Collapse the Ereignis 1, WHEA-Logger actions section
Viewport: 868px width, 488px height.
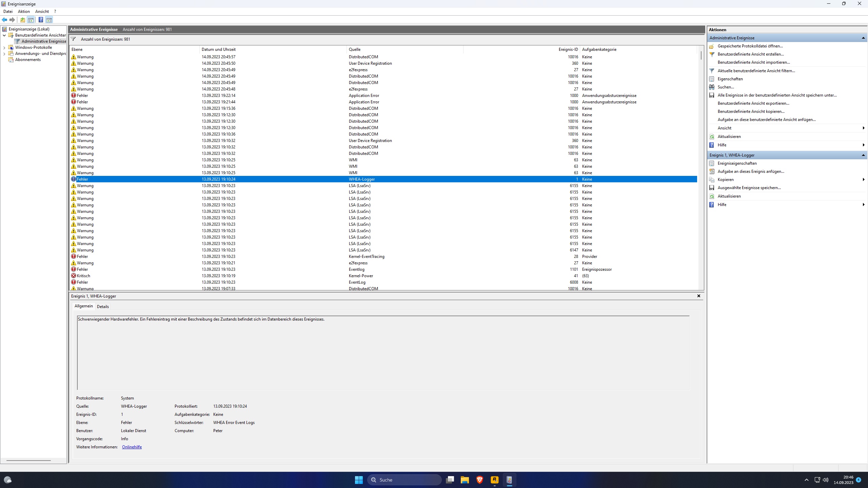tap(863, 155)
